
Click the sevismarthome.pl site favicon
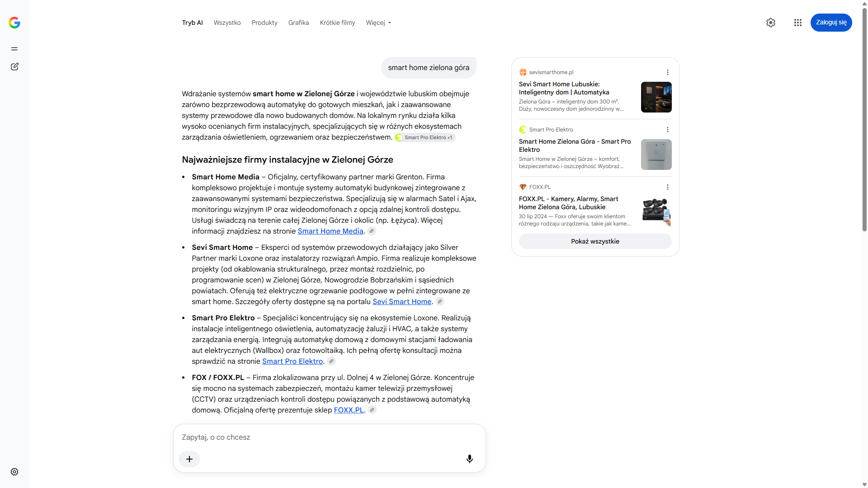click(x=523, y=72)
